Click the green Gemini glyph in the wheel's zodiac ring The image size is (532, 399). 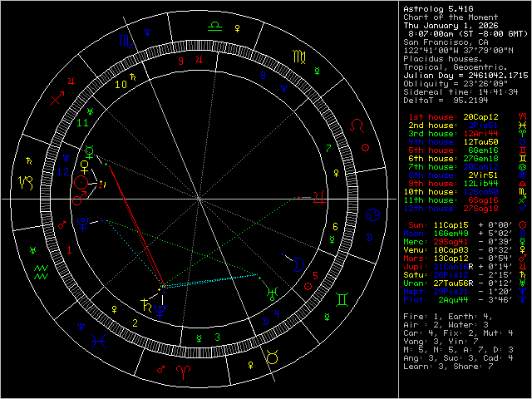[x=342, y=299]
